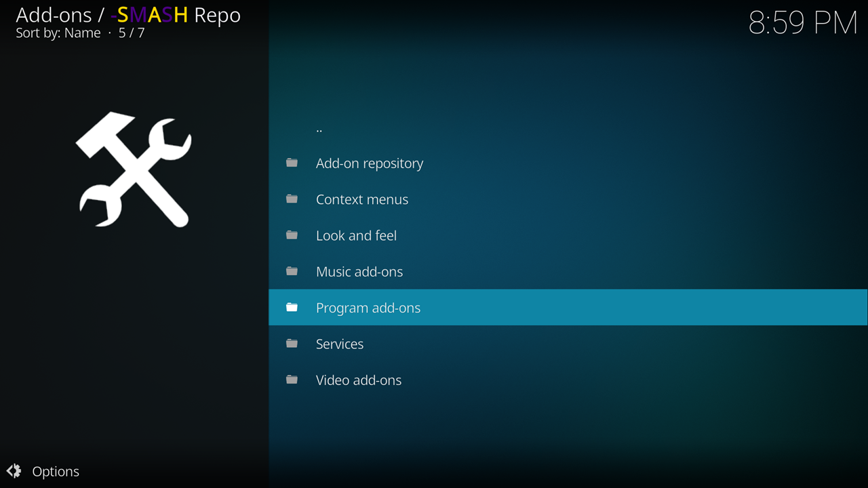Enter the Program add-ons category
Viewport: 868px width, 488px height.
click(x=368, y=308)
